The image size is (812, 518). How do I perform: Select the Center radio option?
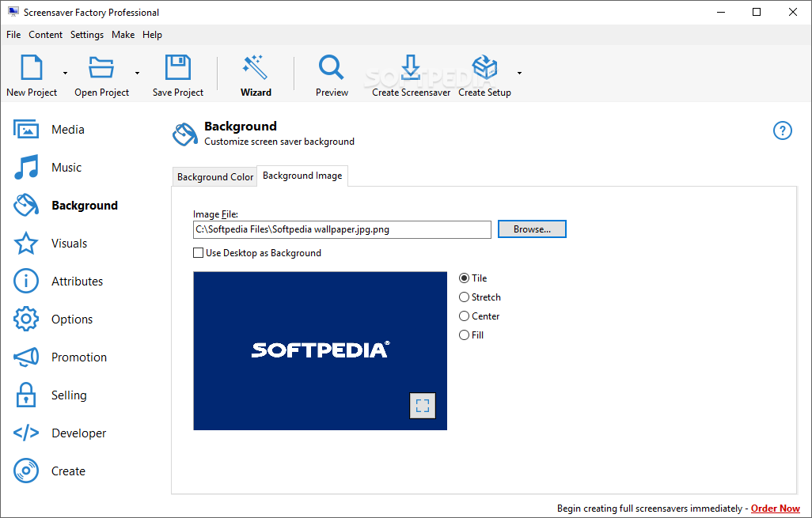coord(464,316)
